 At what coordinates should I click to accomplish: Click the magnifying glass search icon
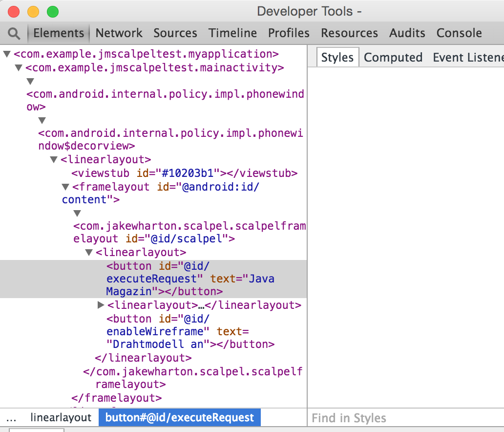click(14, 33)
